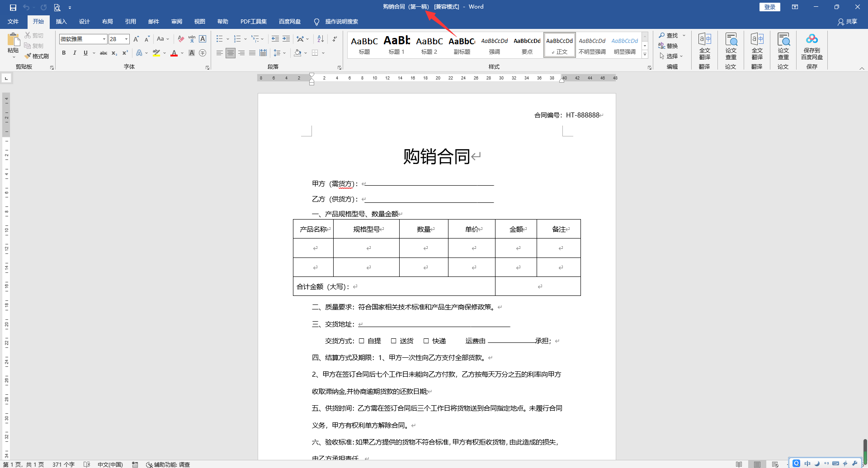The height and width of the screenshot is (468, 868).
Task: Click the increase indent icon
Action: 286,39
